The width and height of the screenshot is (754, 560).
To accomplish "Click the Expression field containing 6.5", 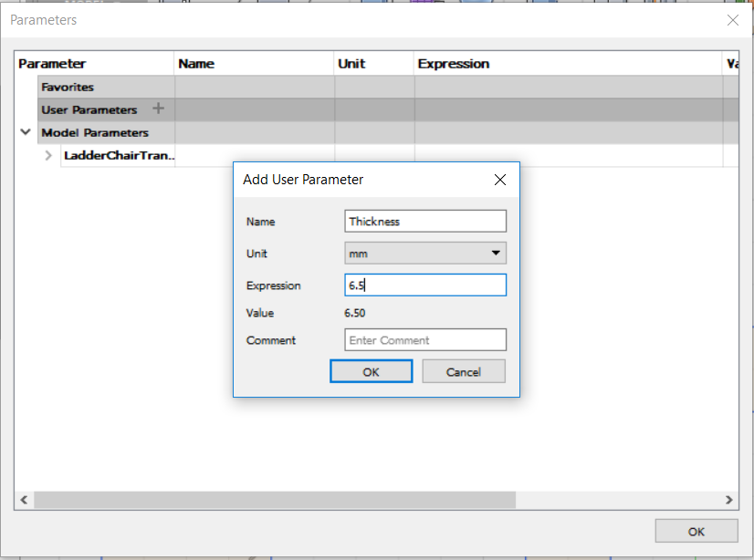I will point(425,285).
